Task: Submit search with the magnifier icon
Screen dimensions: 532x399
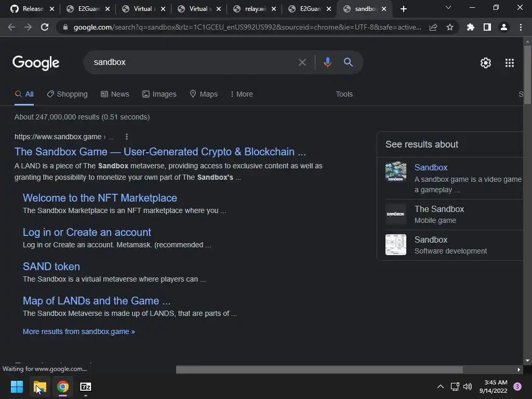Action: [349, 62]
